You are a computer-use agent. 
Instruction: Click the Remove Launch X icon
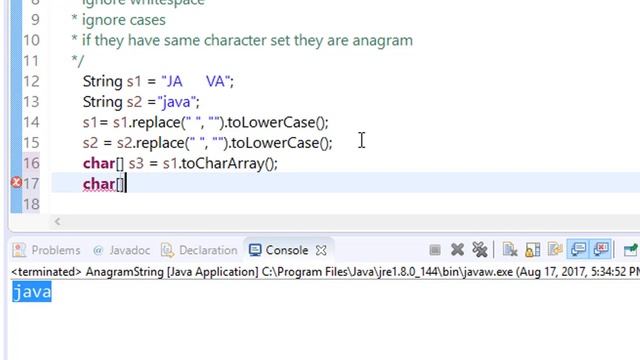point(458,249)
